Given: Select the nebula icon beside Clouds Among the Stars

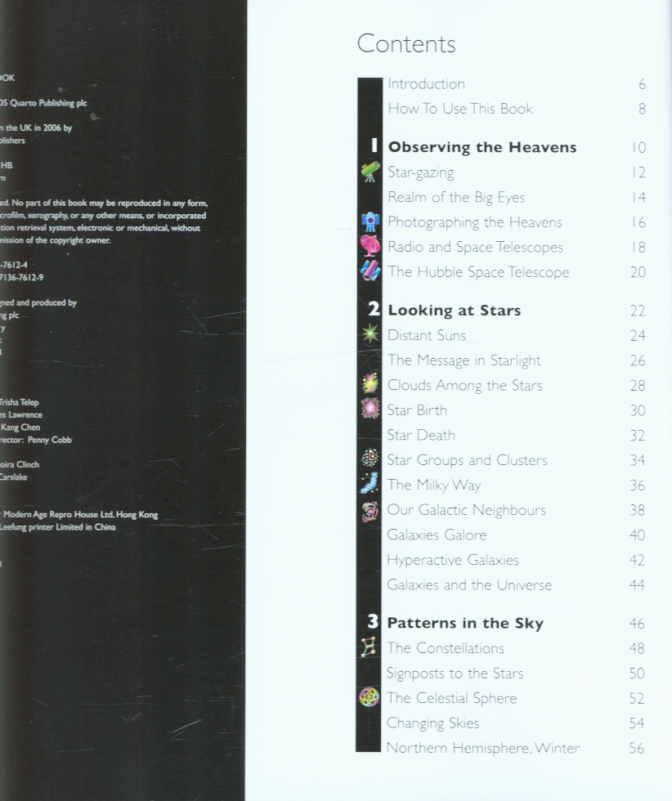Looking at the screenshot, I should 370,385.
